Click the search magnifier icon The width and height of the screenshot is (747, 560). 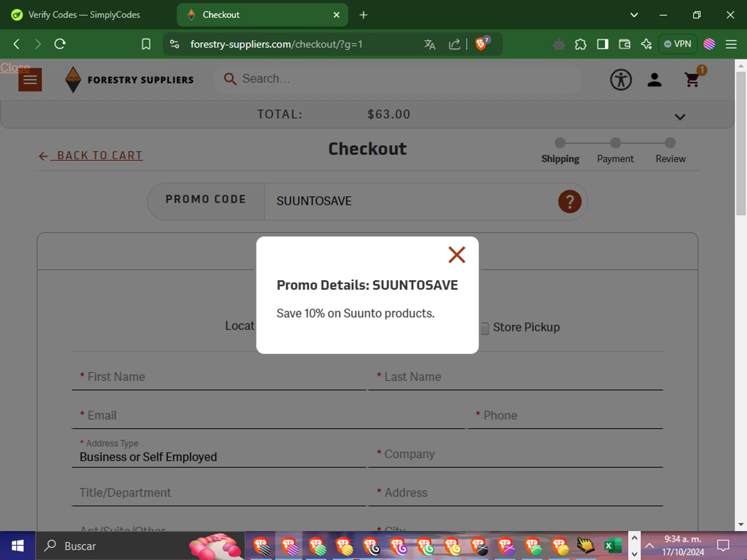[x=230, y=79]
